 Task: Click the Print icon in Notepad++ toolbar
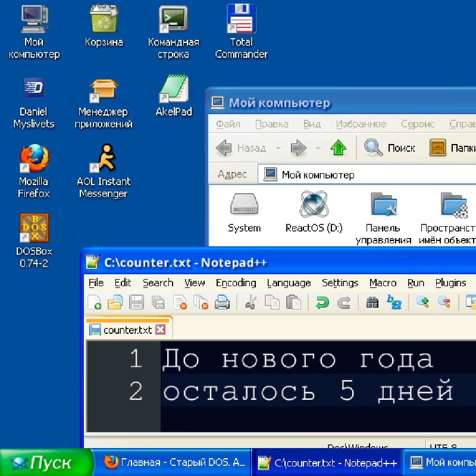point(222,302)
